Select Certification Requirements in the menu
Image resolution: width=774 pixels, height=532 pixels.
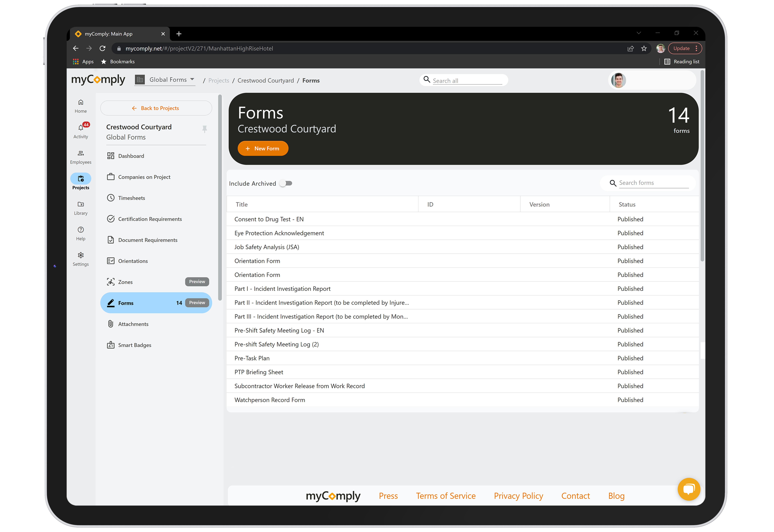150,219
